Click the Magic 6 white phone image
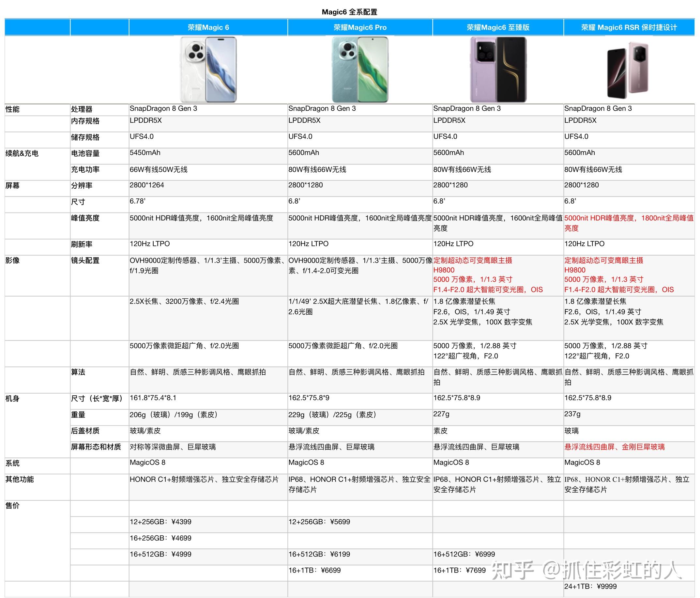 pos(208,69)
